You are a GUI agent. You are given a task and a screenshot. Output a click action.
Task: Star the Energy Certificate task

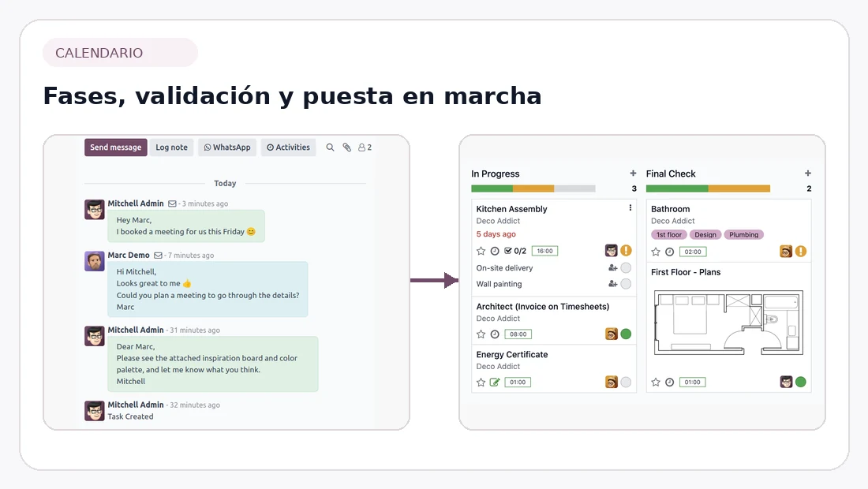[481, 383]
